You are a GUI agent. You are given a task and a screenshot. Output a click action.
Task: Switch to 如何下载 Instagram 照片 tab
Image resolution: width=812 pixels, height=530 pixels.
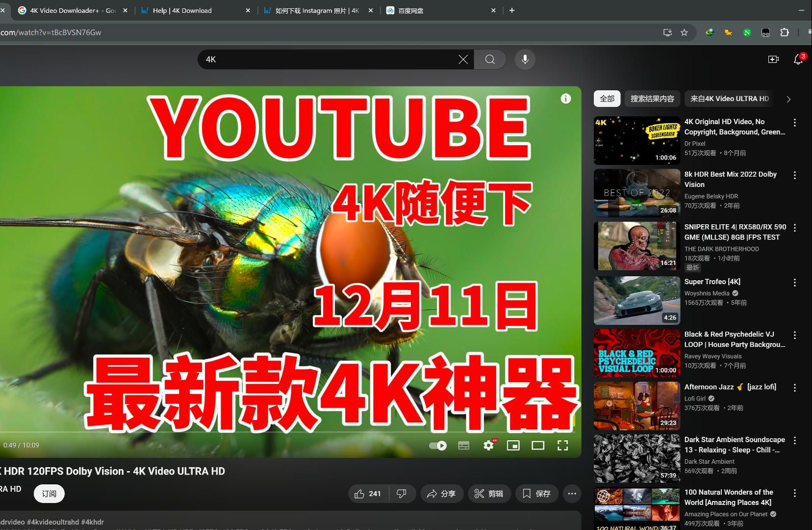317,10
